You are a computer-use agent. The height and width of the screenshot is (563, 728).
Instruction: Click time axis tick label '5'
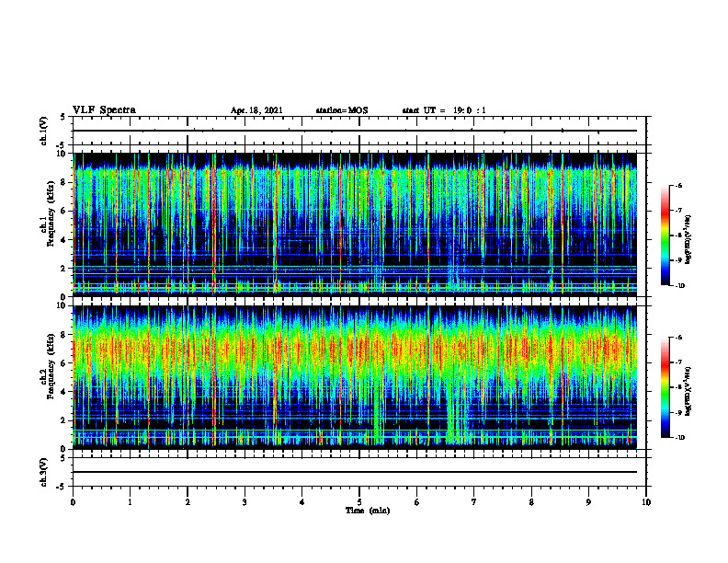359,502
